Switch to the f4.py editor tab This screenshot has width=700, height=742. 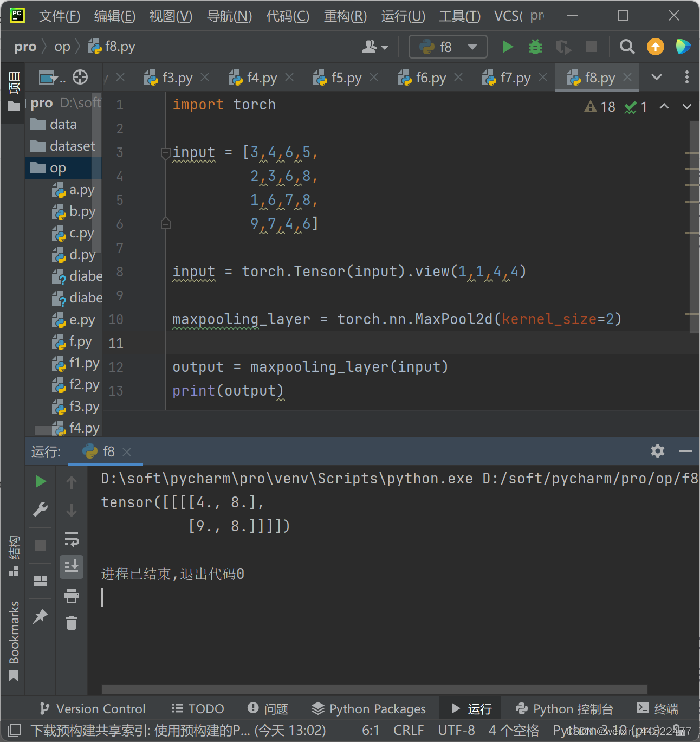pos(253,78)
